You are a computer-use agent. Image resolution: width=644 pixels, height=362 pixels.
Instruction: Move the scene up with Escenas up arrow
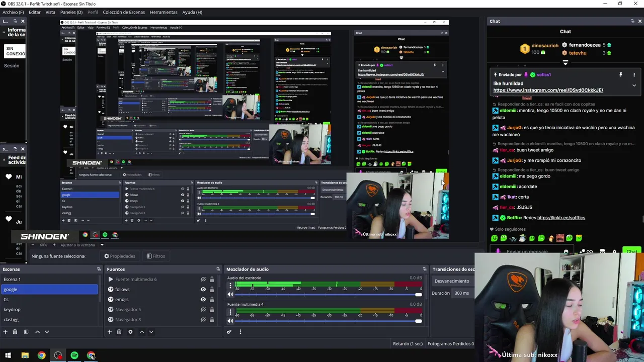click(37, 332)
